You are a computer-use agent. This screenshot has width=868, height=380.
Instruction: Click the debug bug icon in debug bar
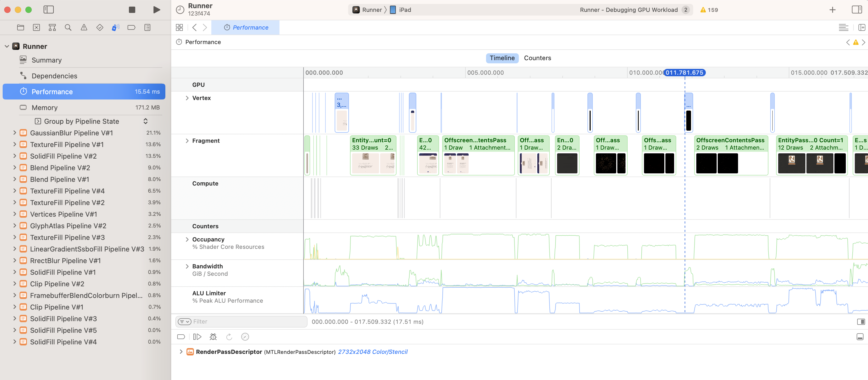tap(213, 336)
